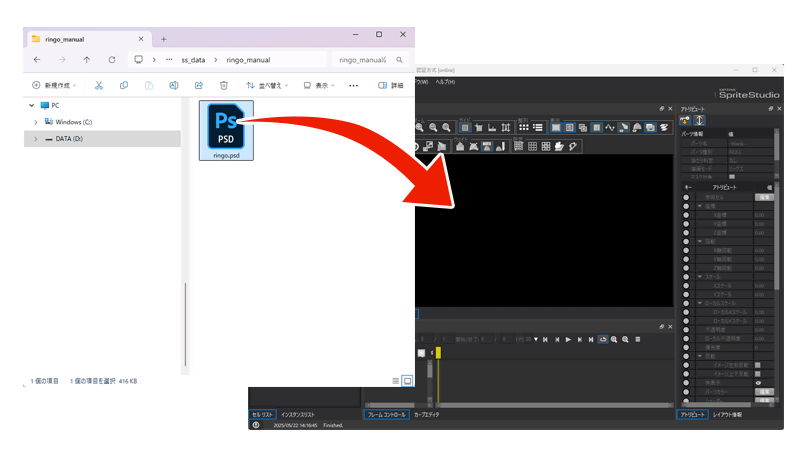Image resolution: width=800 pixels, height=450 pixels.
Task: Zoom in on the SpriteStudio layout view
Action: (x=419, y=128)
